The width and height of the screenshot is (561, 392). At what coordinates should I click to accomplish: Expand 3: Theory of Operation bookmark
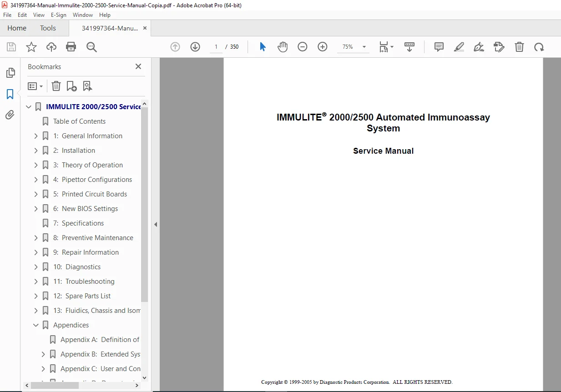click(x=36, y=165)
